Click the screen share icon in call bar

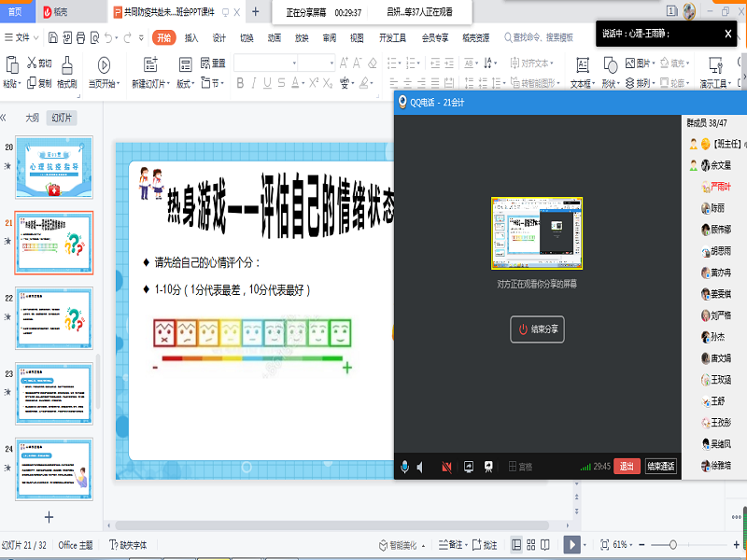point(468,467)
